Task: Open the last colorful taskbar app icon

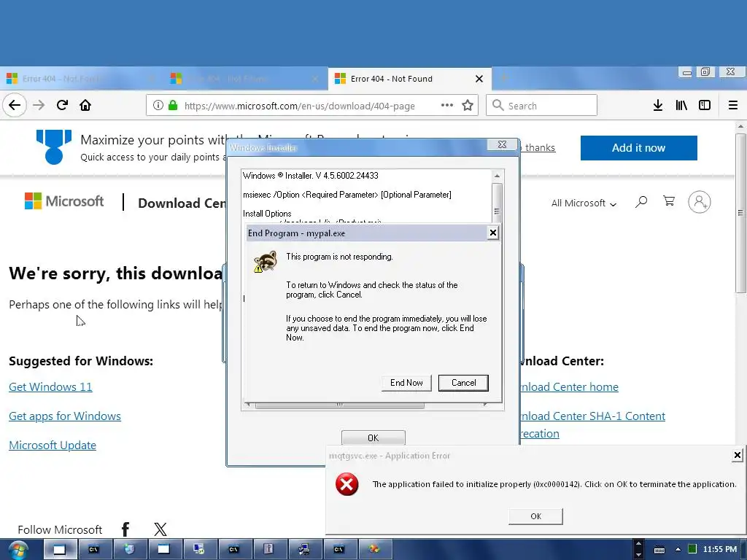Action: [x=374, y=550]
